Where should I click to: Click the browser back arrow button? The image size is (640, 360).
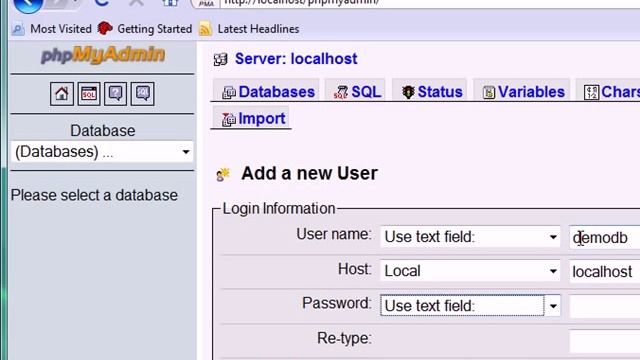pyautogui.click(x=28, y=4)
